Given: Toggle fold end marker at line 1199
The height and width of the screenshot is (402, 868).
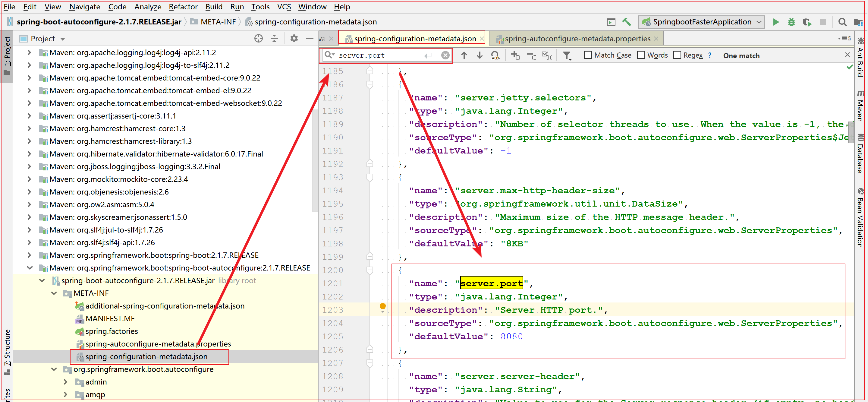Looking at the screenshot, I should tap(370, 257).
